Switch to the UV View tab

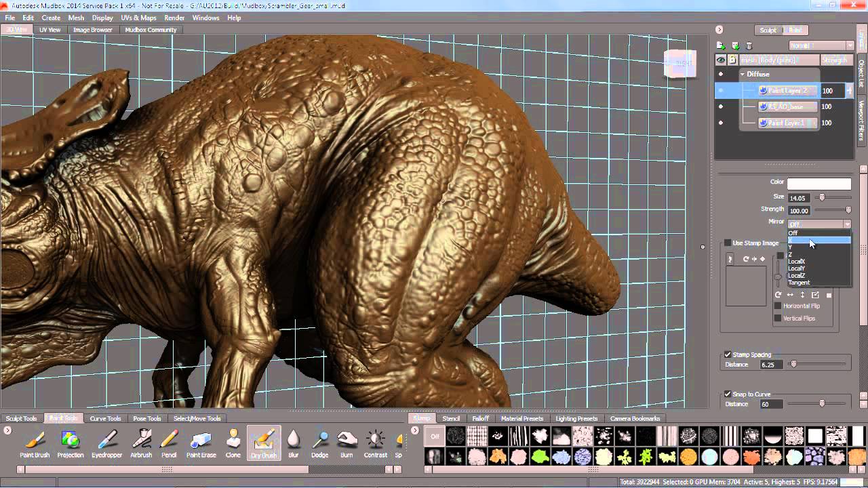click(50, 30)
